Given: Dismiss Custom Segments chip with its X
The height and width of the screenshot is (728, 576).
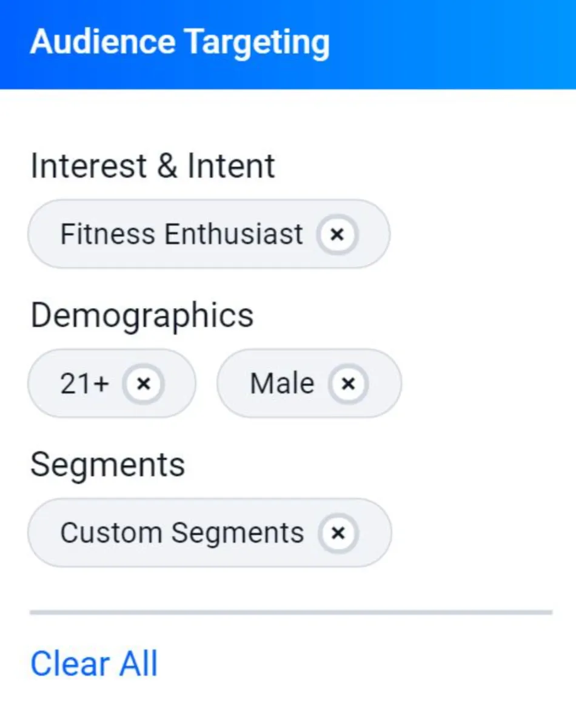Looking at the screenshot, I should [x=338, y=533].
